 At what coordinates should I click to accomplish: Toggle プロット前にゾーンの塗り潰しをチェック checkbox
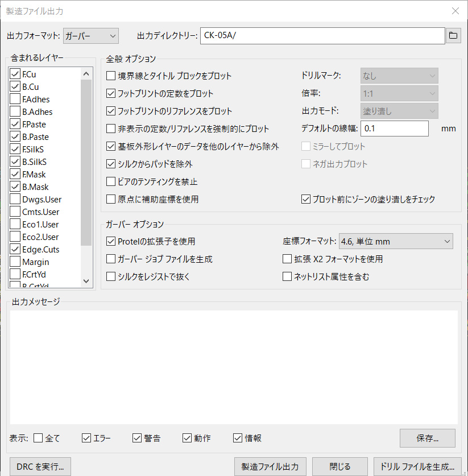[x=306, y=199]
